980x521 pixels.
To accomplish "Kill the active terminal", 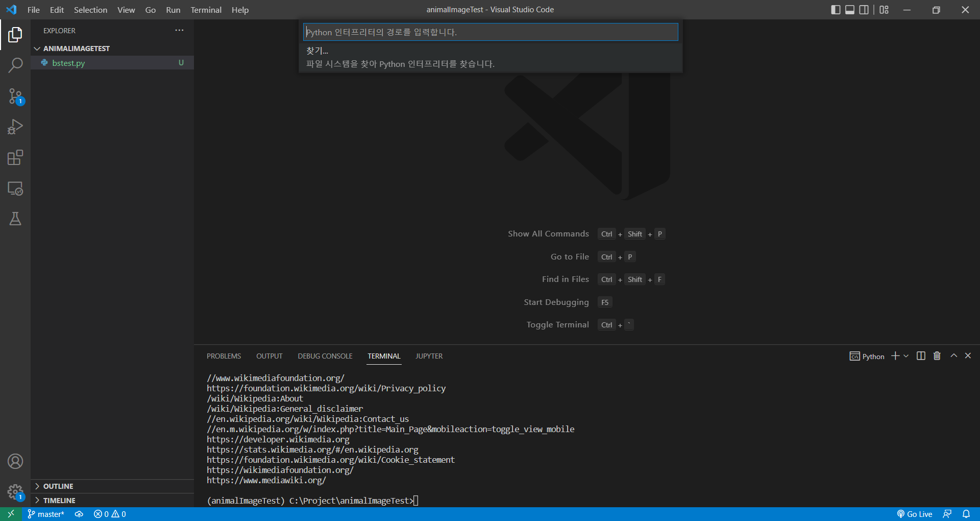I will pyautogui.click(x=936, y=356).
